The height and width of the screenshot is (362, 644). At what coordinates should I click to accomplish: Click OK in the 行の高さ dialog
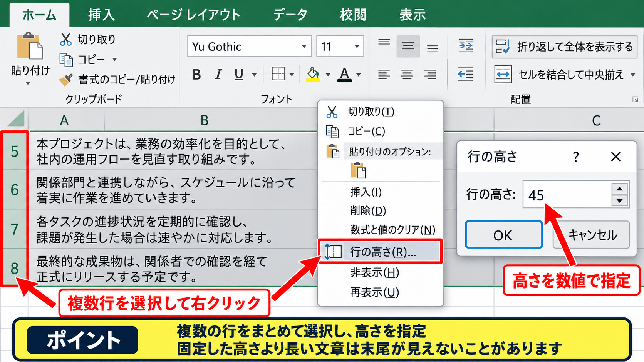point(503,235)
